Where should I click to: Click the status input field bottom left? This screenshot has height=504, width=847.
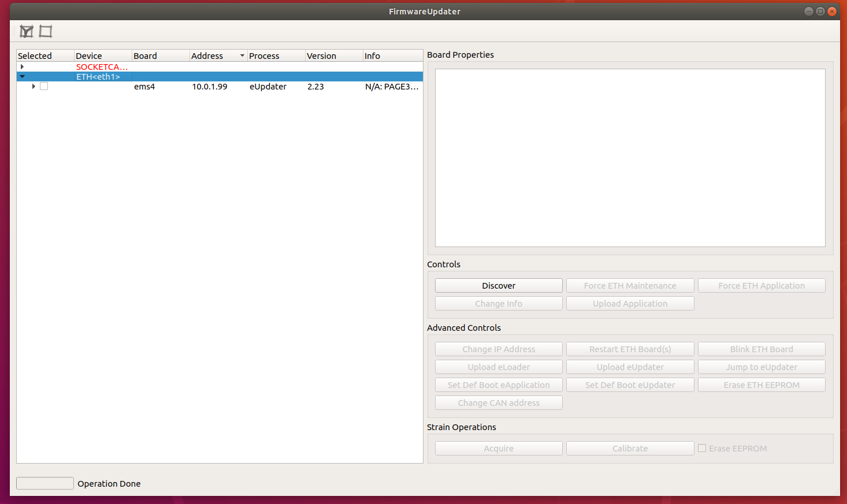(x=44, y=483)
